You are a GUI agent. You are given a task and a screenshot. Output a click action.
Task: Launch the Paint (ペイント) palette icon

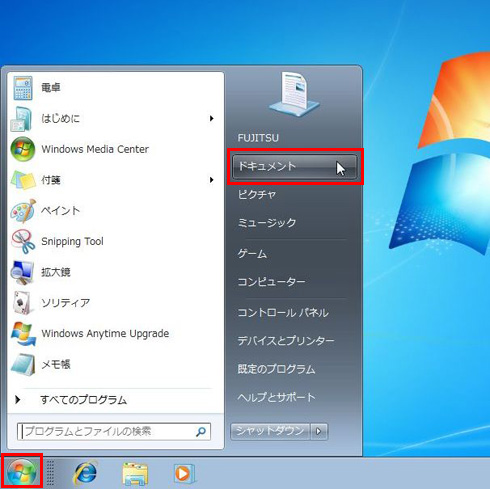coord(23,211)
